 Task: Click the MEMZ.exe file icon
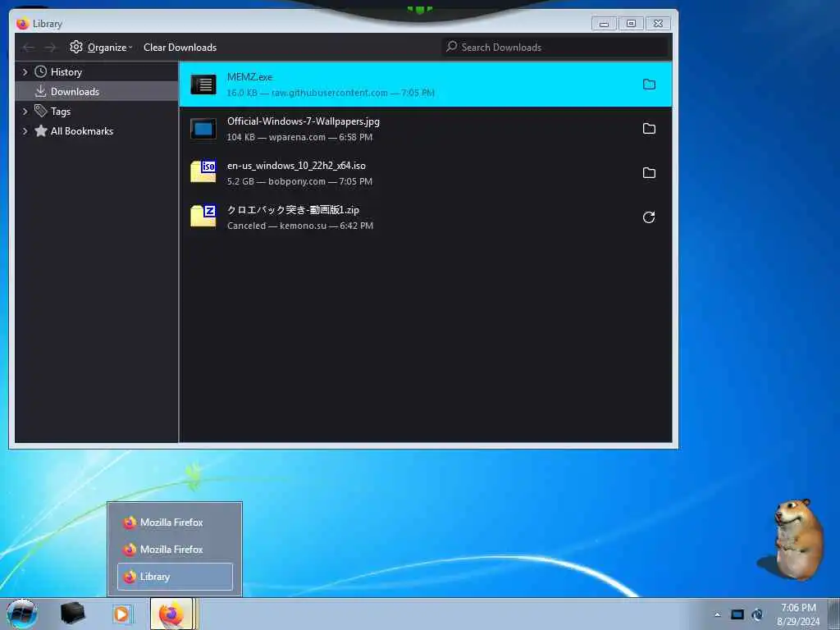[x=203, y=84]
